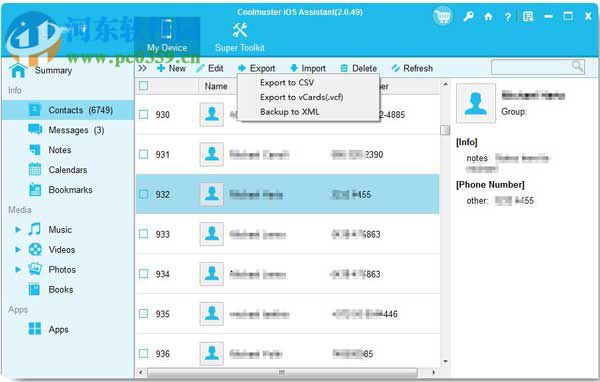
Task: Click the Music note icon
Action: click(34, 229)
